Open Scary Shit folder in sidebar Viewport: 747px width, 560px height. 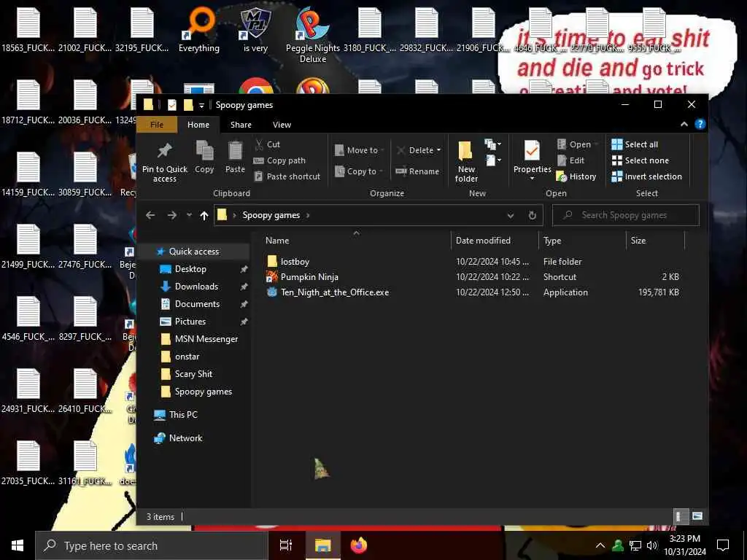pos(193,374)
